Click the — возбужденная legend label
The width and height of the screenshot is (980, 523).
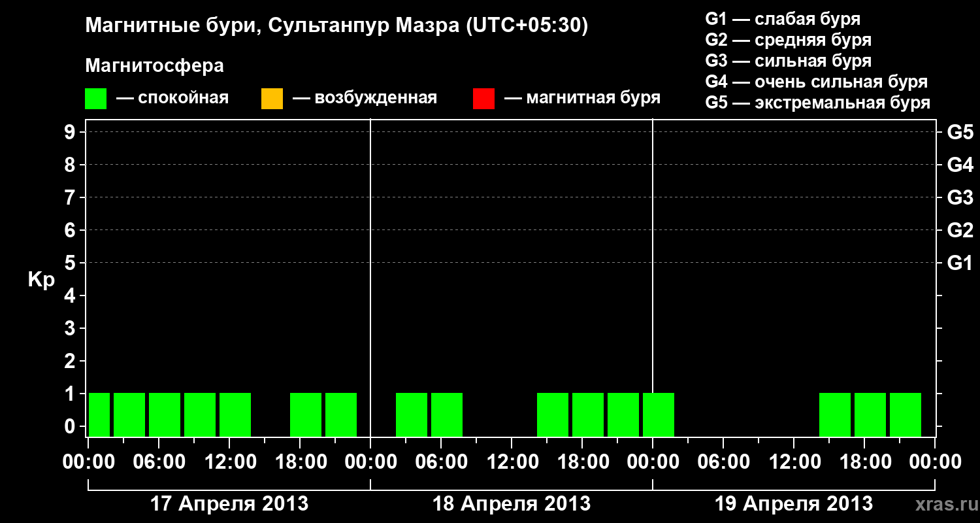pos(365,98)
